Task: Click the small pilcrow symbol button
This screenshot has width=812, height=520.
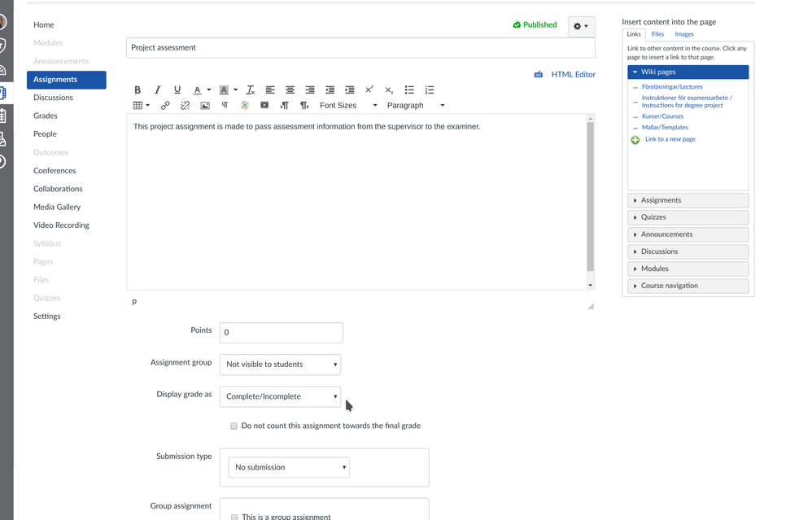Action: tap(225, 105)
